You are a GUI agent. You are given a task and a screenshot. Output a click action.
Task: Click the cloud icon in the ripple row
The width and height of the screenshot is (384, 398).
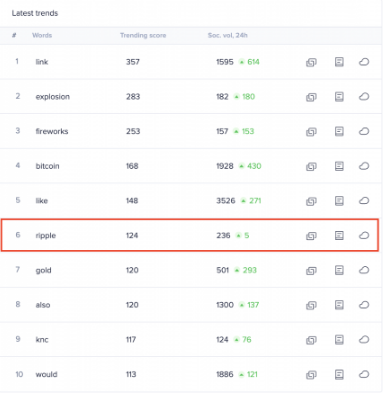click(364, 235)
